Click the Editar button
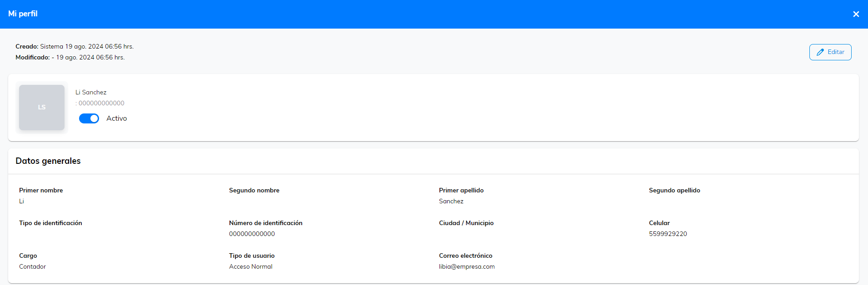Viewport: 868px width, 285px height. click(x=830, y=52)
